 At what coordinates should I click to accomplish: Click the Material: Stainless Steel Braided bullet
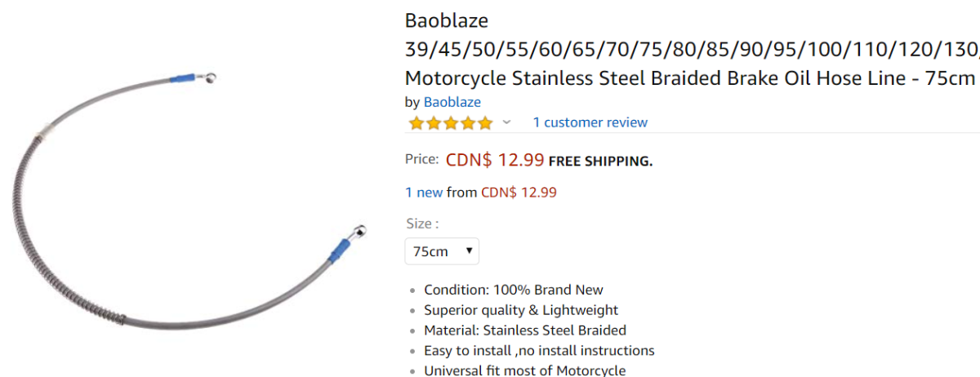coord(524,330)
